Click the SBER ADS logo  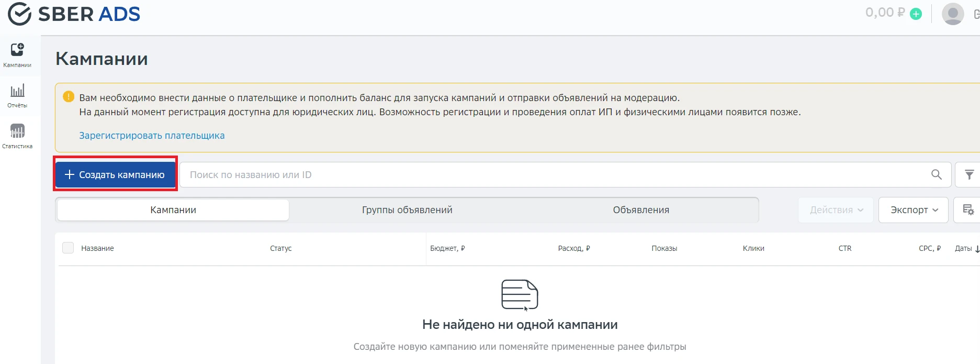[74, 14]
